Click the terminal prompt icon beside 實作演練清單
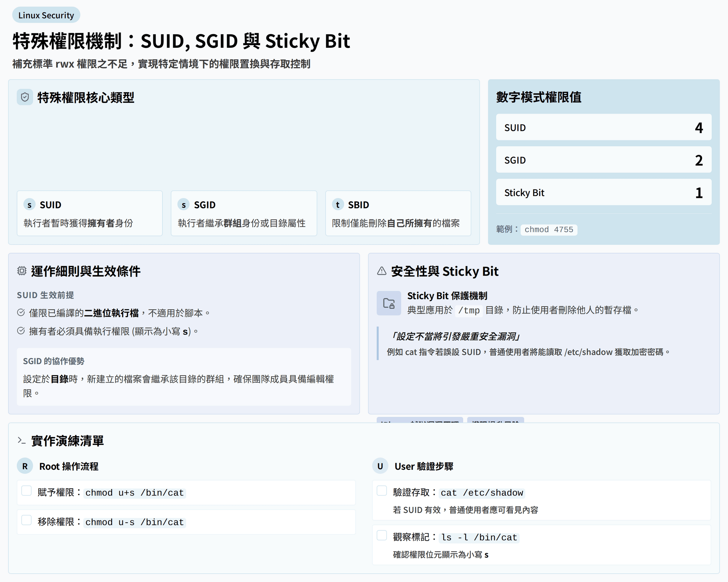The image size is (728, 582). (x=22, y=441)
